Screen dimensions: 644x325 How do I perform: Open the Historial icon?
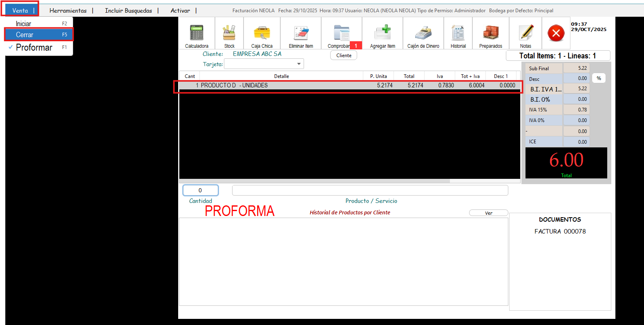click(458, 33)
